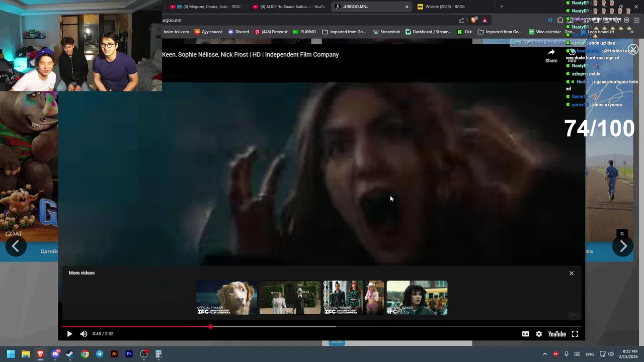Viewport: 644px width, 362px height.
Task: Open Brave Shields lion icon
Action: (x=473, y=20)
